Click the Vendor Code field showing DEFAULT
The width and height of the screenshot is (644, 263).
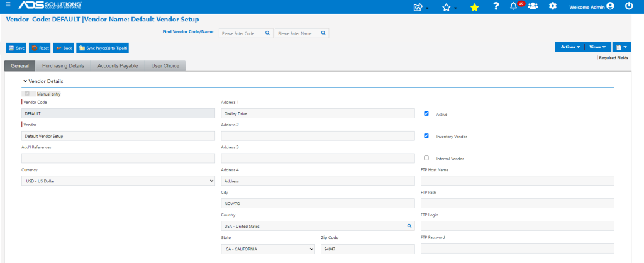coord(118,113)
